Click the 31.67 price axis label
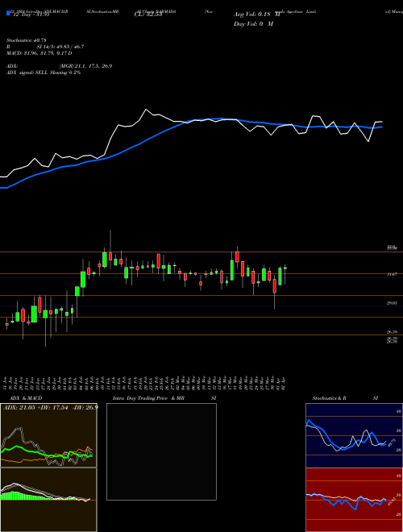Image resolution: width=403 pixels, height=532 pixels. coord(392,274)
